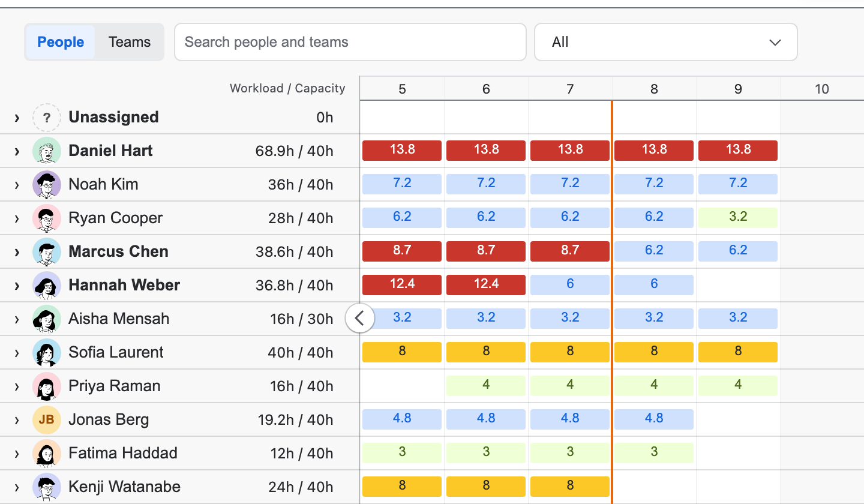
Task: Click the 16h / 30h workload value
Action: click(301, 319)
